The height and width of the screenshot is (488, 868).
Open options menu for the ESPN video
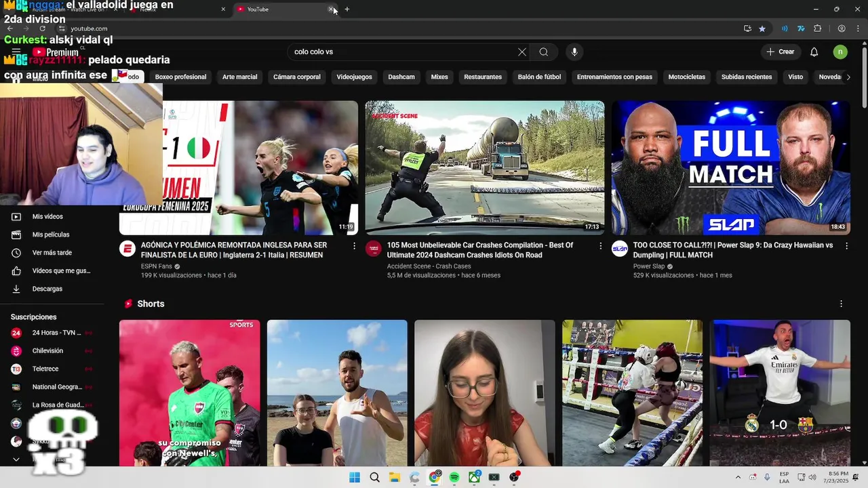click(x=354, y=246)
